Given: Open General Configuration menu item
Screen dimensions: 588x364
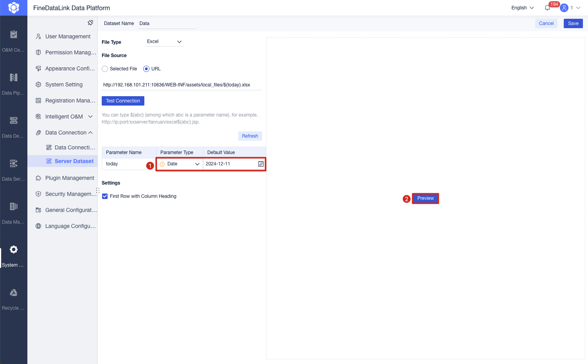Looking at the screenshot, I should point(63,210).
